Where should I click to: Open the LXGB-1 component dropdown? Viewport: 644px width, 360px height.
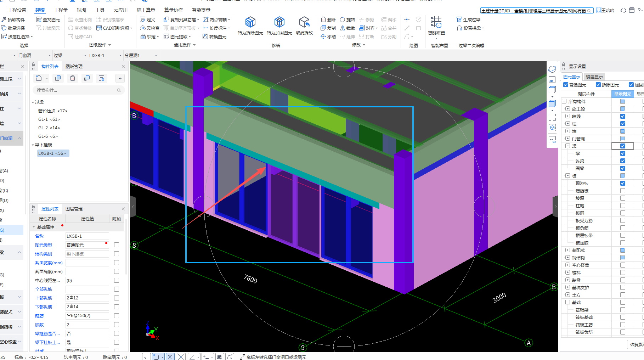pyautogui.click(x=121, y=56)
